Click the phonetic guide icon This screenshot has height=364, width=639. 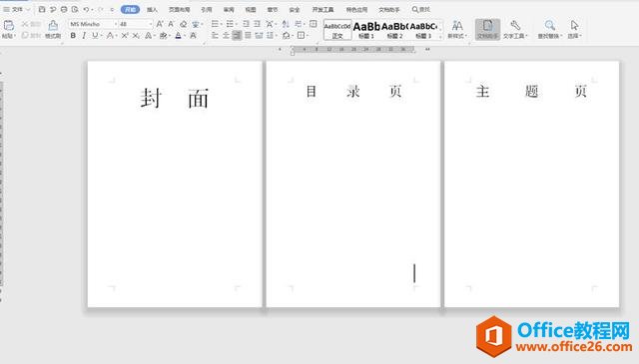click(x=196, y=24)
